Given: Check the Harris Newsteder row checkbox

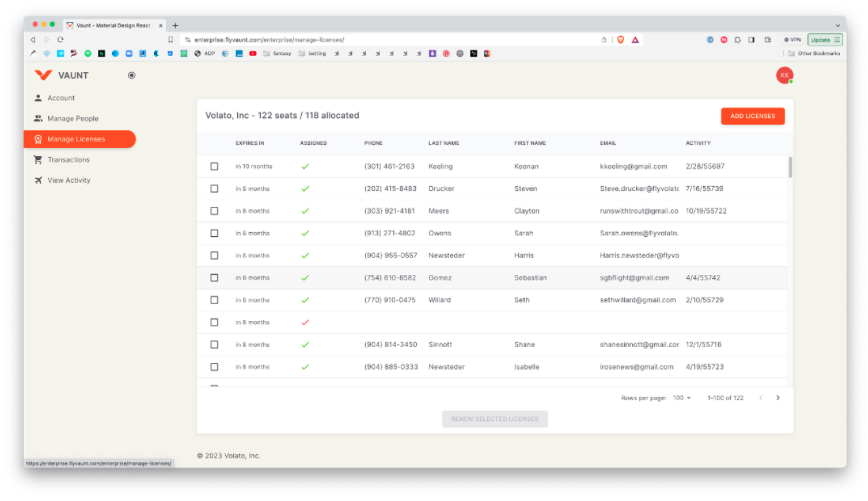Looking at the screenshot, I should (214, 256).
